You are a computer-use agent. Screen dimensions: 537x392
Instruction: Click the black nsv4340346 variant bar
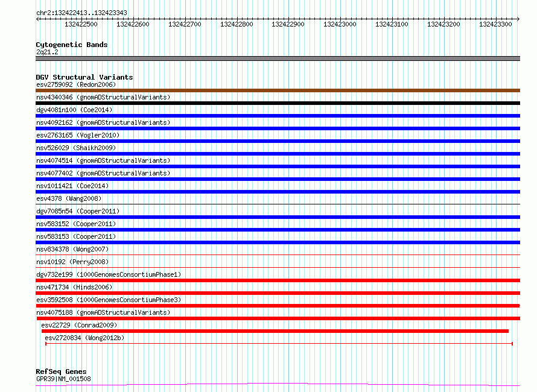point(278,103)
